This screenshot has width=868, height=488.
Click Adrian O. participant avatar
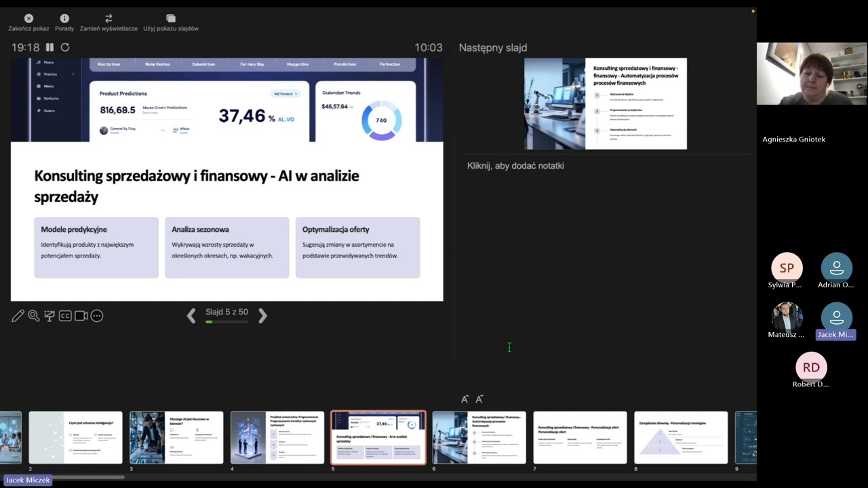point(836,268)
